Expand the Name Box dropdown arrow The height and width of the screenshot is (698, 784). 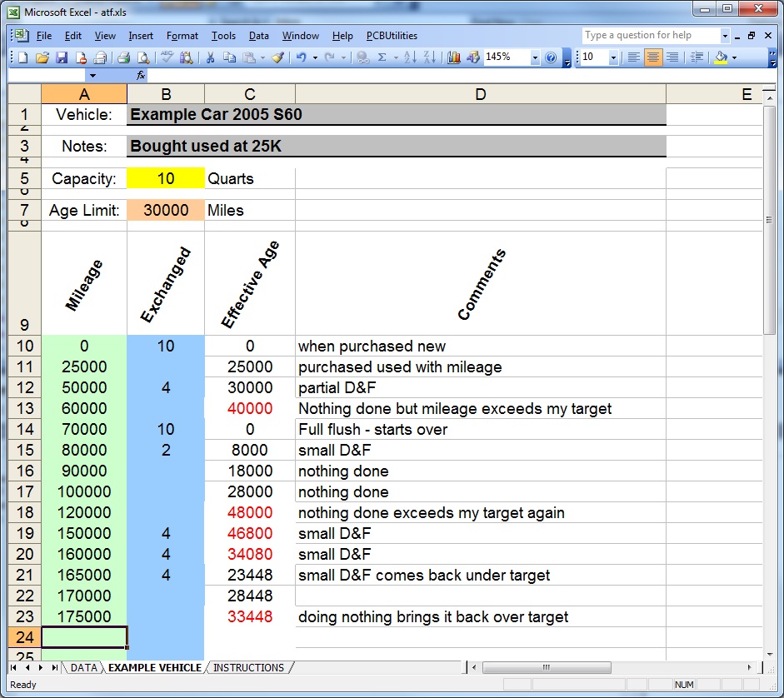92,76
